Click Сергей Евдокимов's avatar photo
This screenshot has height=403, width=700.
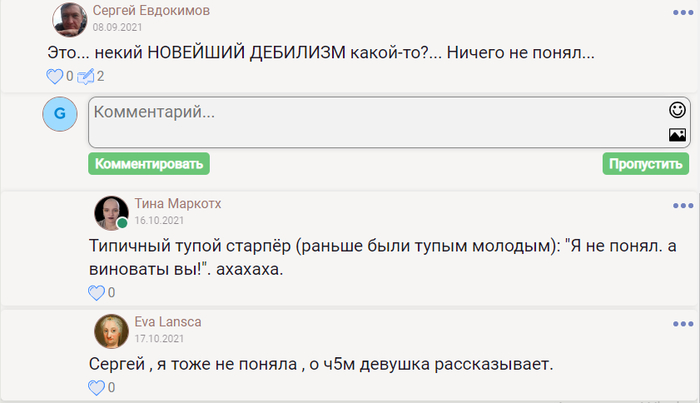point(68,17)
